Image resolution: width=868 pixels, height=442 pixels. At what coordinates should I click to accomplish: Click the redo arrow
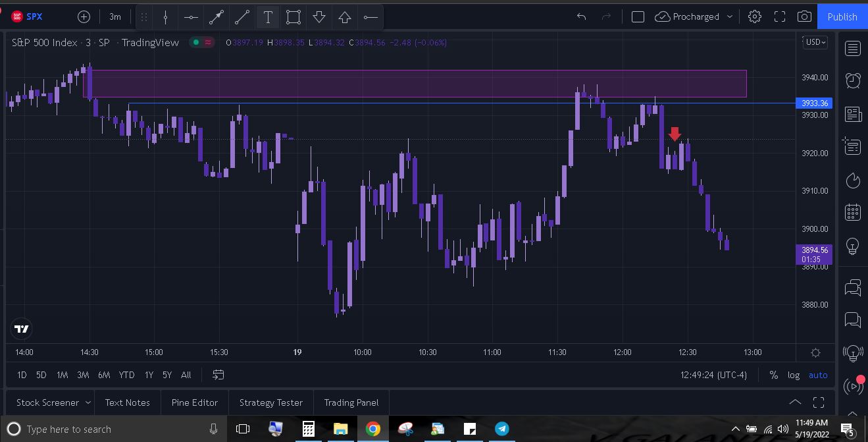pyautogui.click(x=606, y=16)
